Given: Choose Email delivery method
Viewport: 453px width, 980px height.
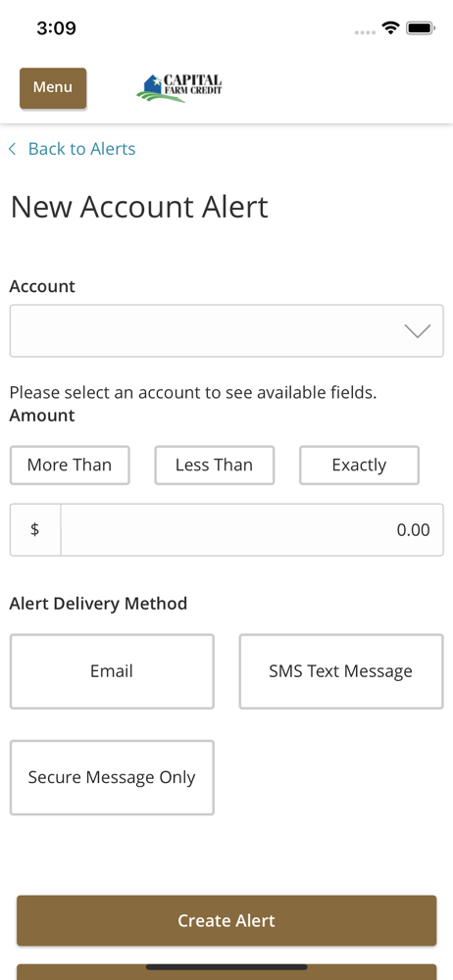Looking at the screenshot, I should click(112, 671).
